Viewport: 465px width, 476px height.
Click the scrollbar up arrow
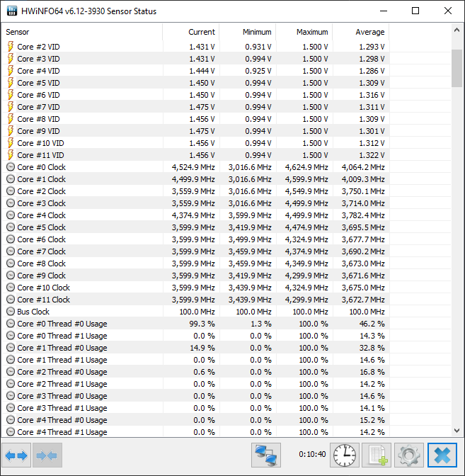(x=457, y=30)
